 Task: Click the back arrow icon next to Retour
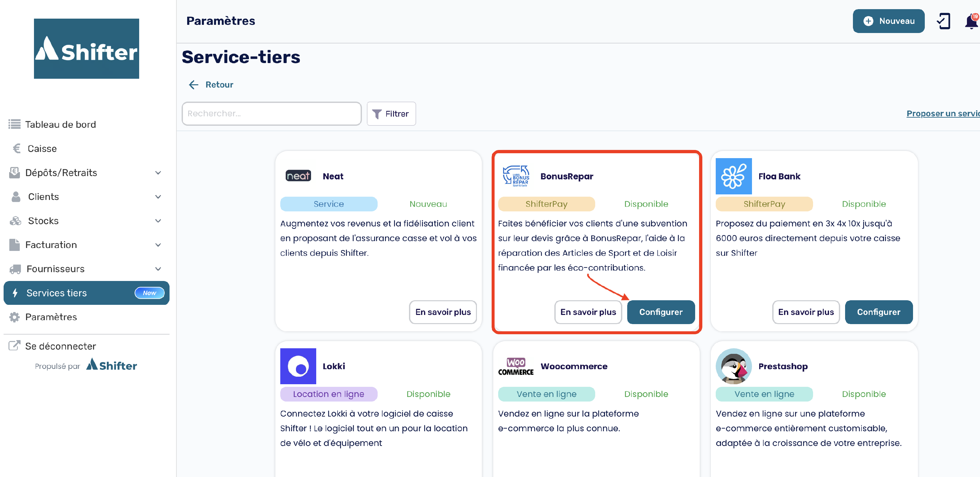point(194,84)
